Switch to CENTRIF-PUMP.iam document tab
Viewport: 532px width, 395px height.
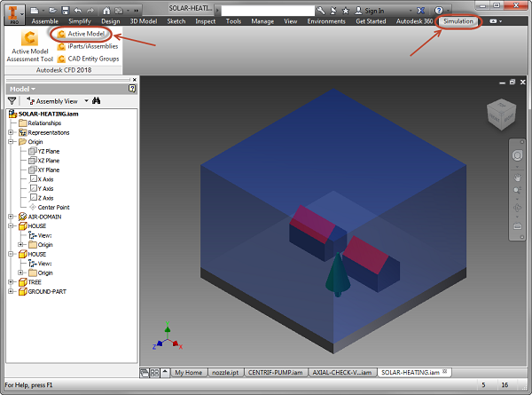click(x=275, y=373)
